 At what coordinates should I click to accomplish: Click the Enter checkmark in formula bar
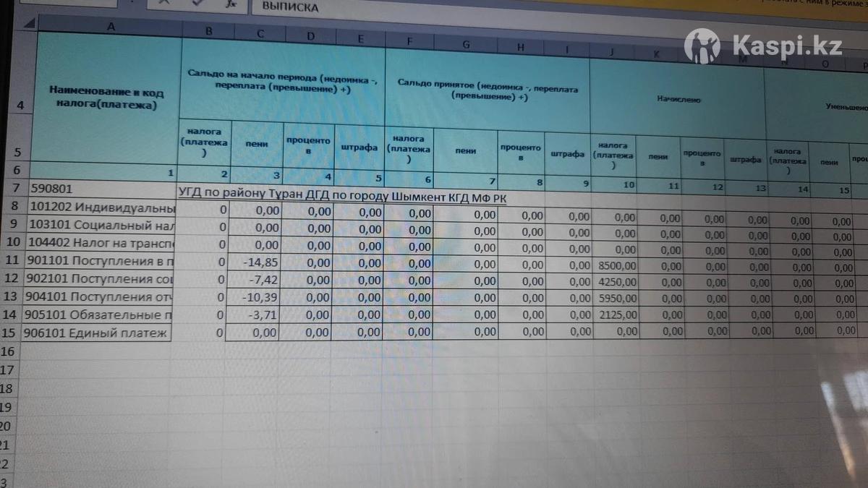(x=197, y=4)
